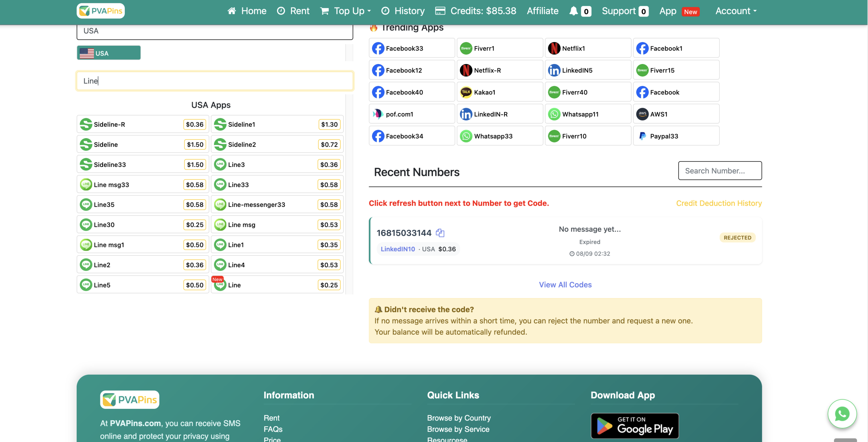
Task: Select the USA country flag button
Action: 108,53
